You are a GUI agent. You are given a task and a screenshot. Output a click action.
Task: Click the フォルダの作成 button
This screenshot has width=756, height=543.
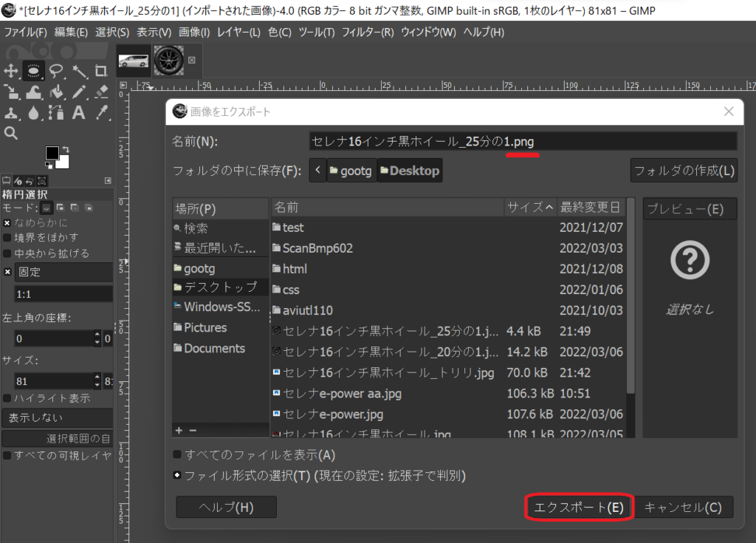(684, 171)
